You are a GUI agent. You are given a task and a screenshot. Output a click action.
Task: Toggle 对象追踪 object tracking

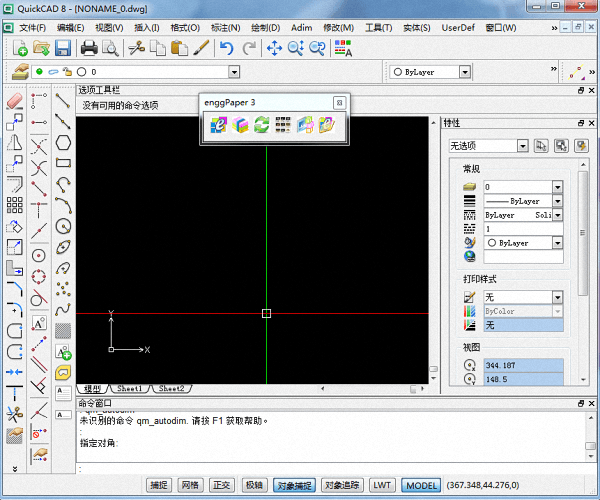click(x=342, y=485)
